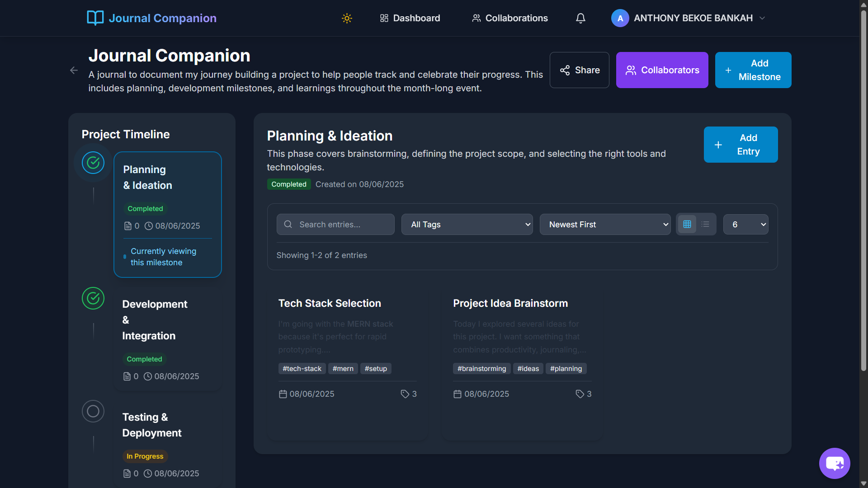Click the Journal Companion book logo
This screenshot has width=868, height=488.
[x=95, y=18]
